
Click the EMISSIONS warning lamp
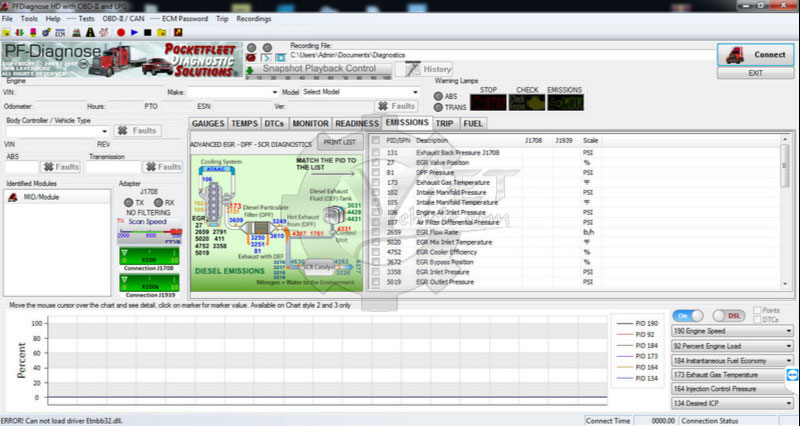point(565,103)
